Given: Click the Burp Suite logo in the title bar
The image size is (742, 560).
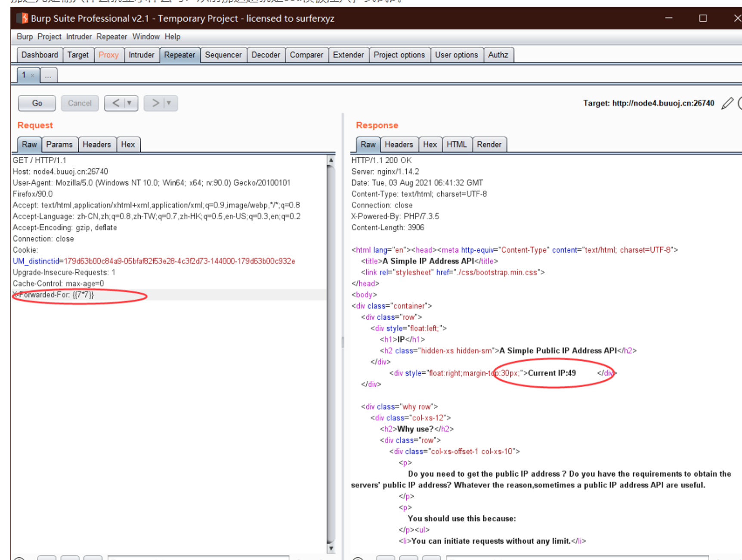Looking at the screenshot, I should click(22, 18).
